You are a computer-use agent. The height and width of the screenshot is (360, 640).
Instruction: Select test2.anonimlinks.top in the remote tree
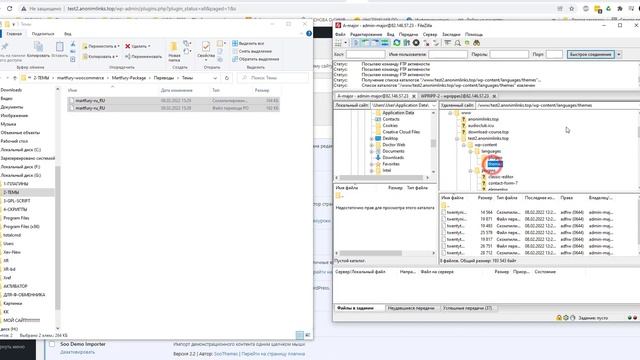(488, 138)
